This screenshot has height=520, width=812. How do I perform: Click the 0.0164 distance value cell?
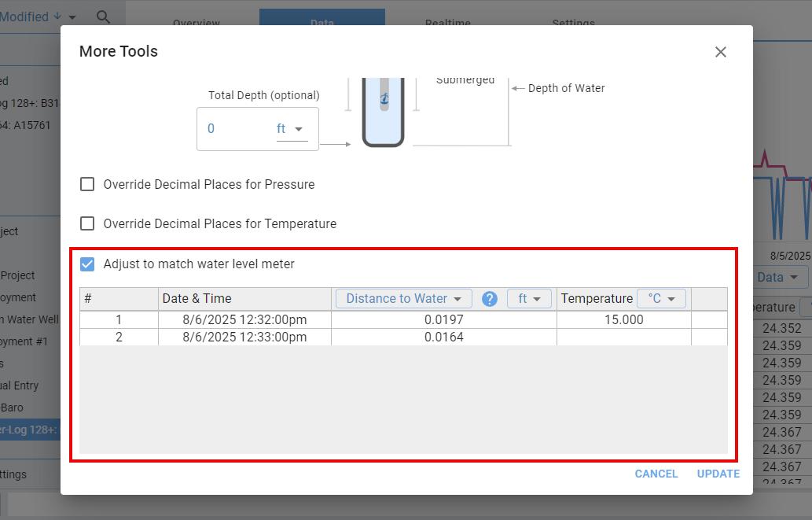tap(443, 337)
